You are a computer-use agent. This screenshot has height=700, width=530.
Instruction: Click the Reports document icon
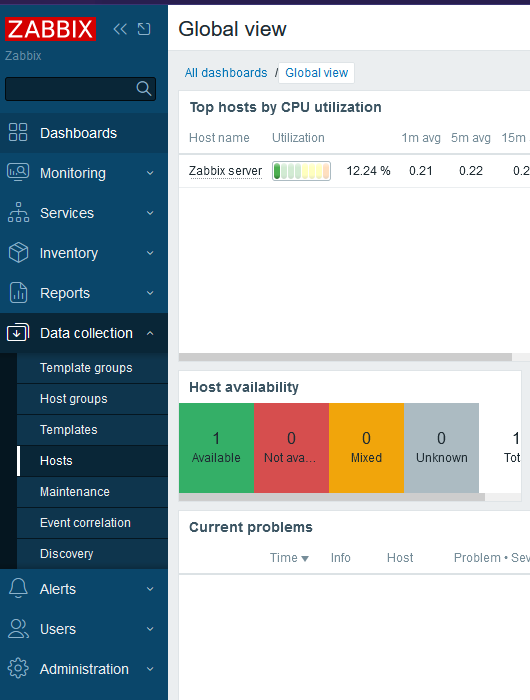coord(18,293)
